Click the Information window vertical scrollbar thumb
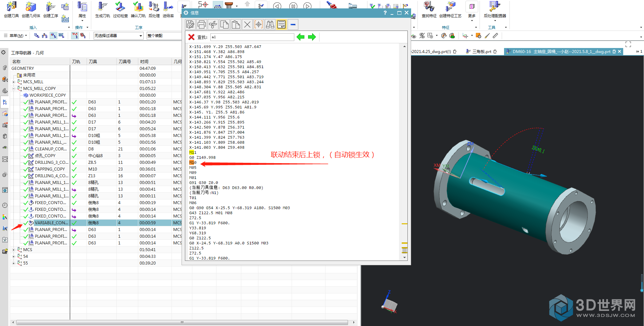The width and height of the screenshot is (644, 326). pos(404,250)
